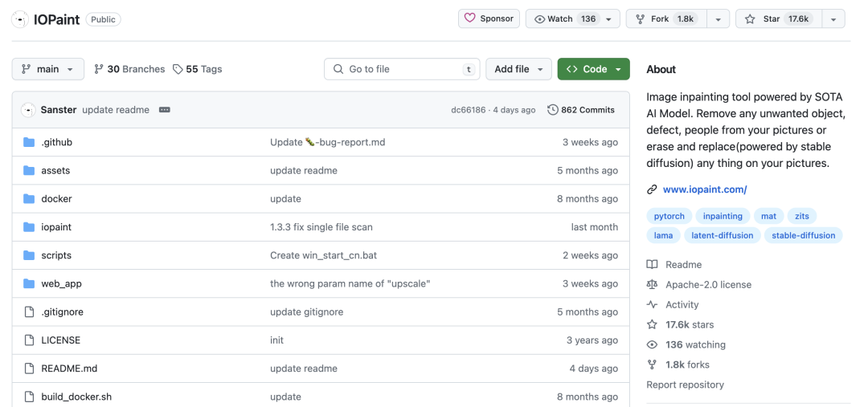Select the lama topic tag

coord(663,235)
